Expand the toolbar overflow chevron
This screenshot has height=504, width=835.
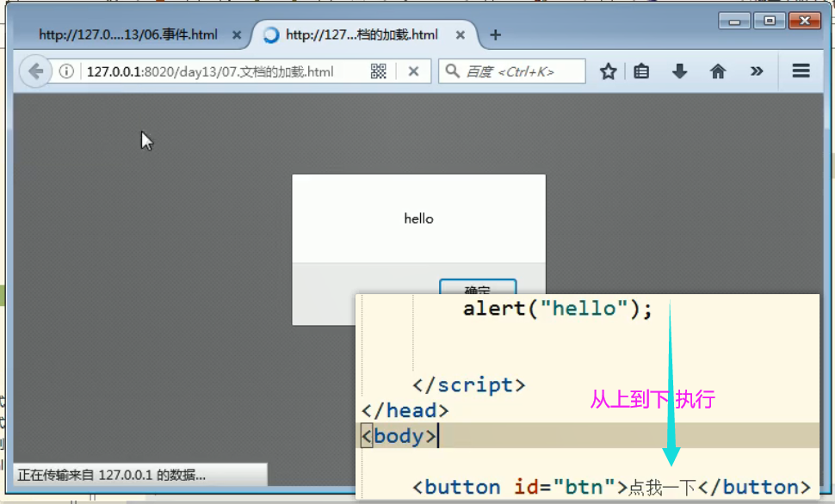click(x=756, y=71)
